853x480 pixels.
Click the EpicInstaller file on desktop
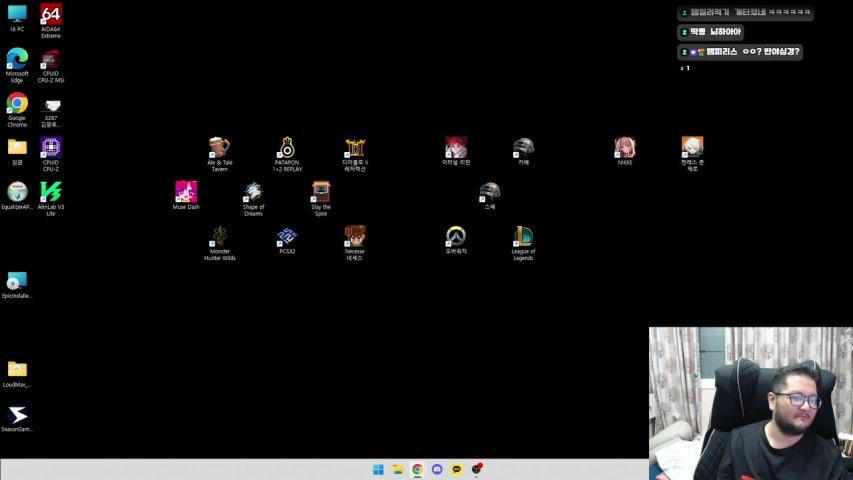click(x=17, y=281)
